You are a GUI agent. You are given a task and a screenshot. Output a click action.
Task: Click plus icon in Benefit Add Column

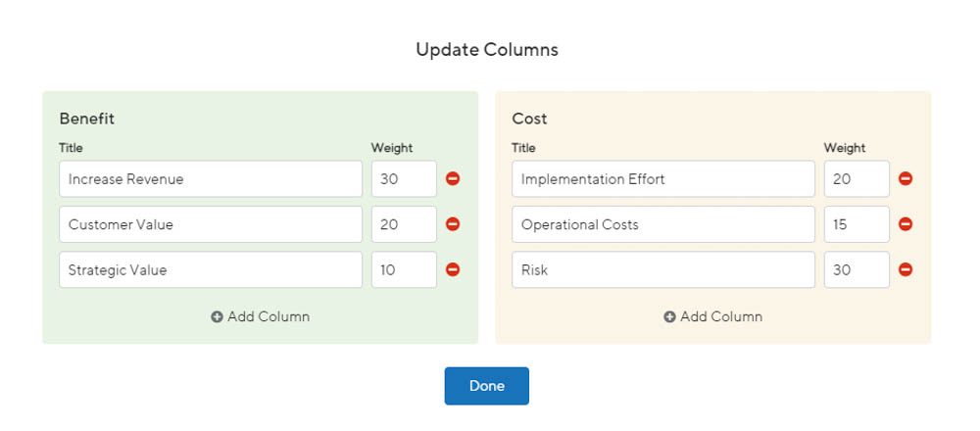tap(217, 317)
